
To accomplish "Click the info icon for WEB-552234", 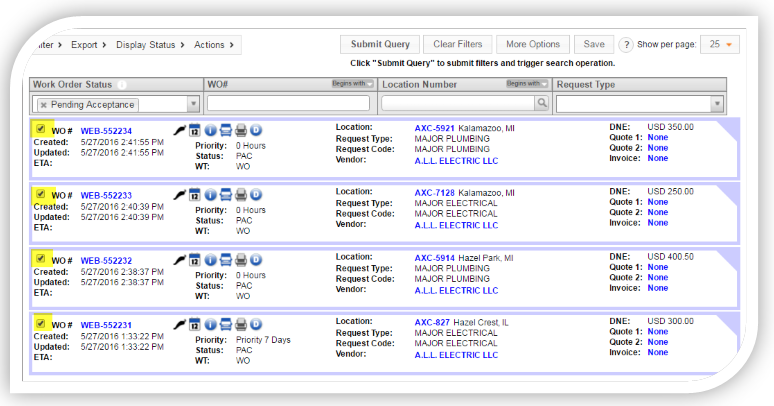I will 211,130.
